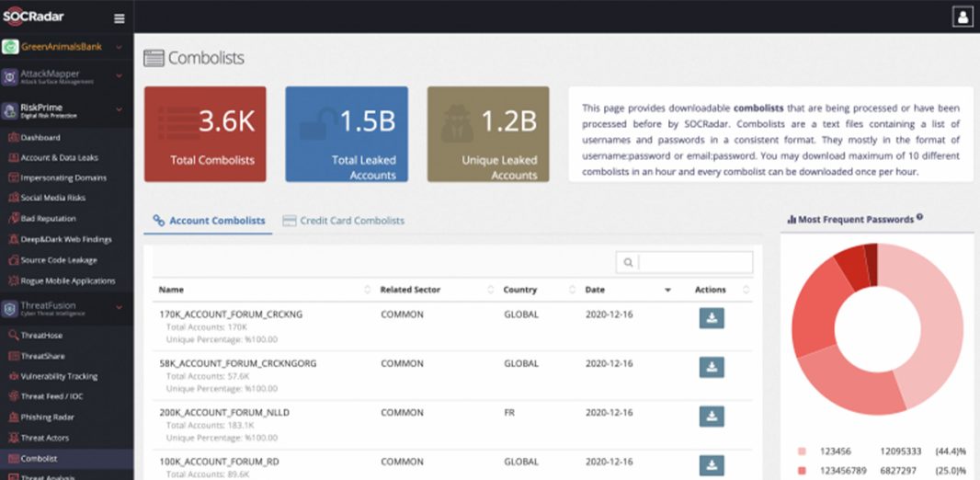
Task: Click the GreenAnimalsBank shield icon
Action: point(10,47)
